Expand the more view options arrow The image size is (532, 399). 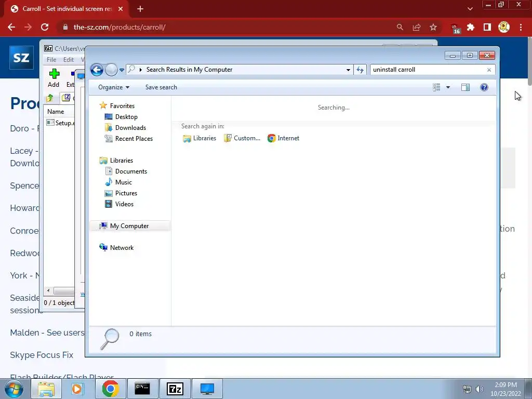point(448,87)
